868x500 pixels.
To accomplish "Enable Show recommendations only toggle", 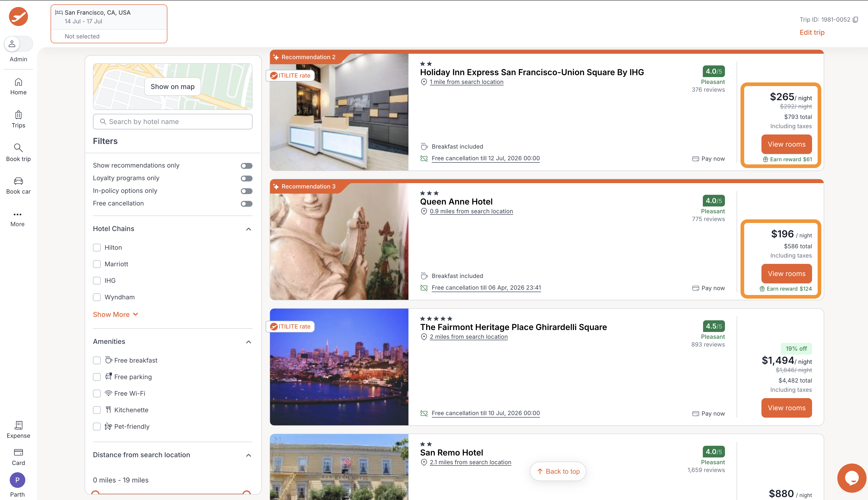I will click(x=246, y=166).
